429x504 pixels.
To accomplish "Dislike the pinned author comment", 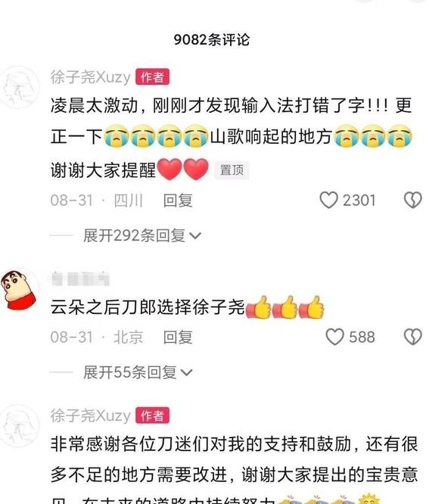I will (x=412, y=200).
